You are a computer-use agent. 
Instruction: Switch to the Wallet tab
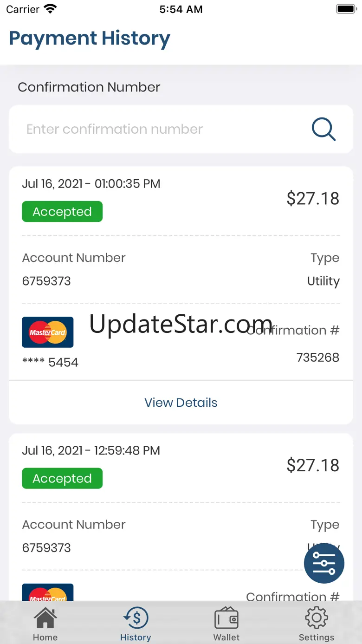pyautogui.click(x=226, y=624)
